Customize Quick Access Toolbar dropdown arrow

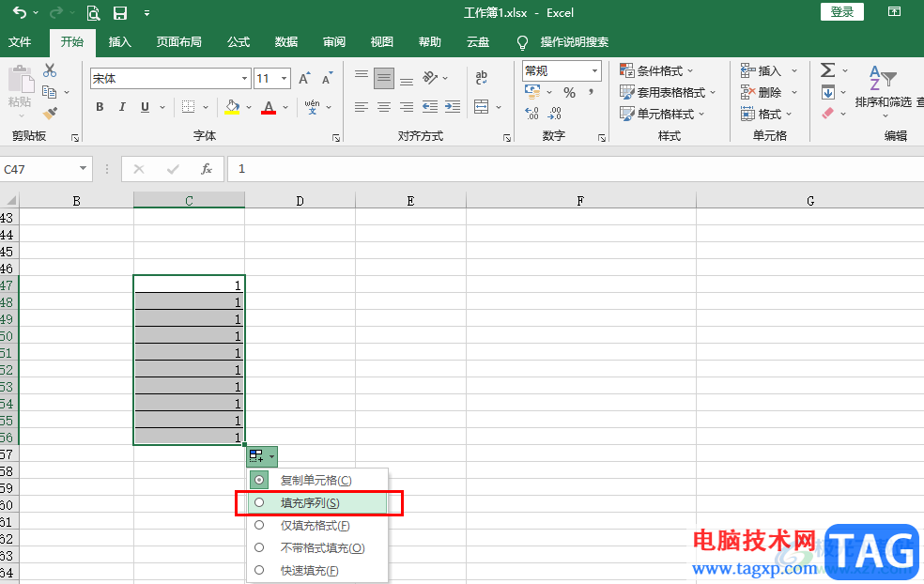146,13
